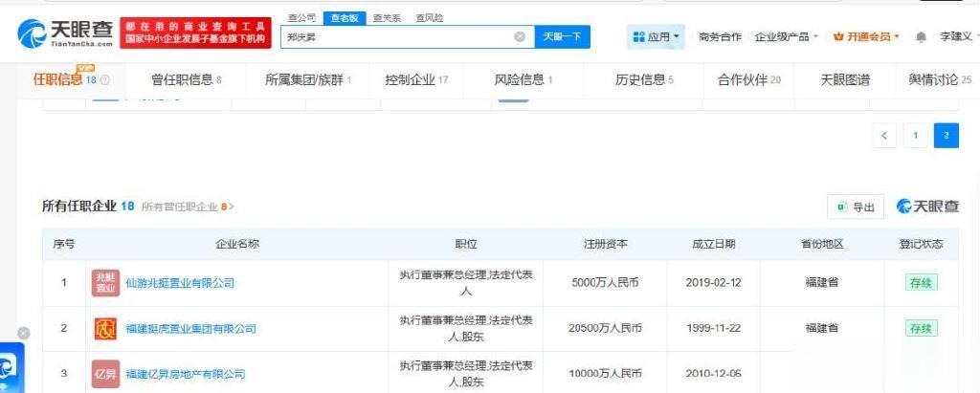The width and height of the screenshot is (980, 393).
Task: Open 福建挺虎置业集团有限公司 company link
Action: point(190,328)
